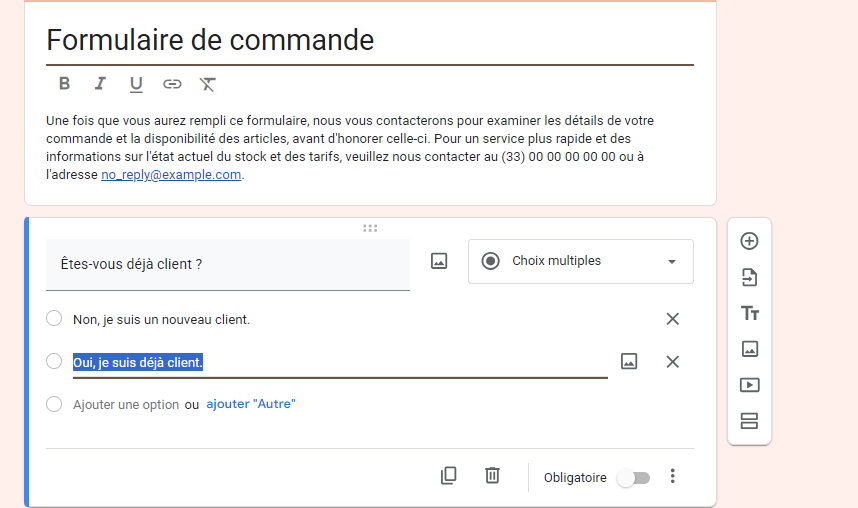Open the "Choix multiples" question type dropdown

pyautogui.click(x=580, y=261)
